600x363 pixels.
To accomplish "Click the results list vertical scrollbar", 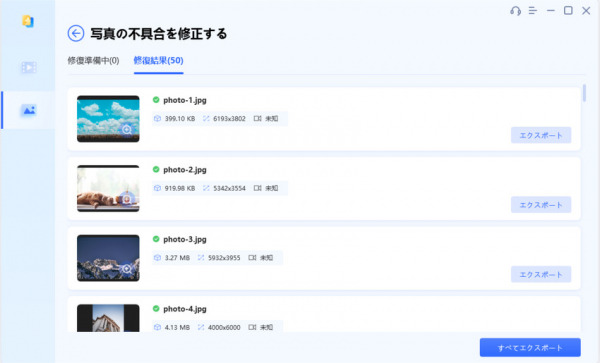I will [584, 93].
